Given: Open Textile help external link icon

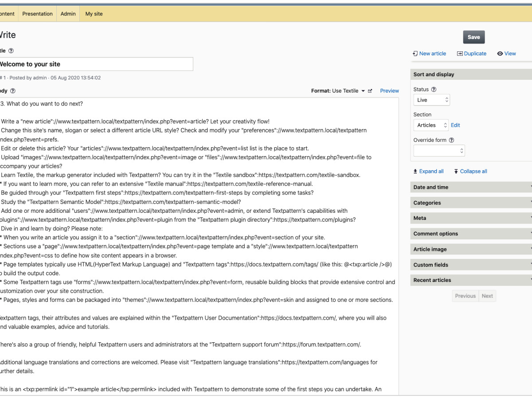Looking at the screenshot, I should click(370, 91).
